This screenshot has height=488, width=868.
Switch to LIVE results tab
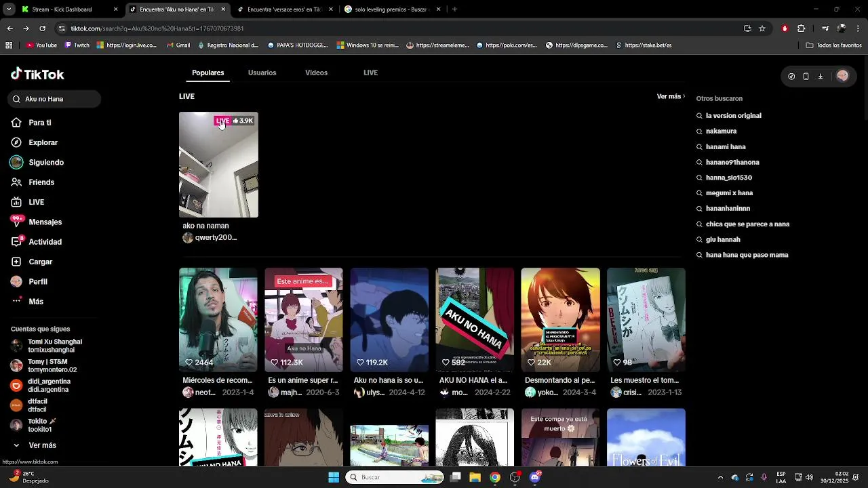pyautogui.click(x=370, y=73)
